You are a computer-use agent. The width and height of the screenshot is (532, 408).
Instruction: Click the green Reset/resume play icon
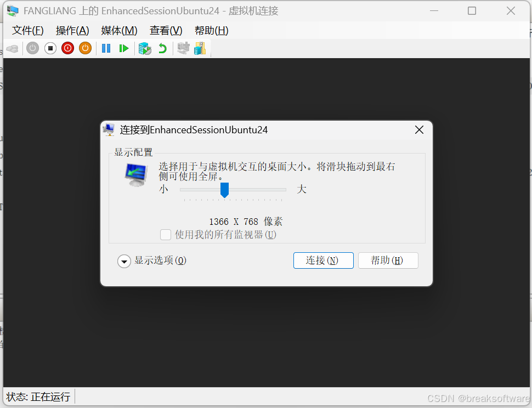pos(124,48)
